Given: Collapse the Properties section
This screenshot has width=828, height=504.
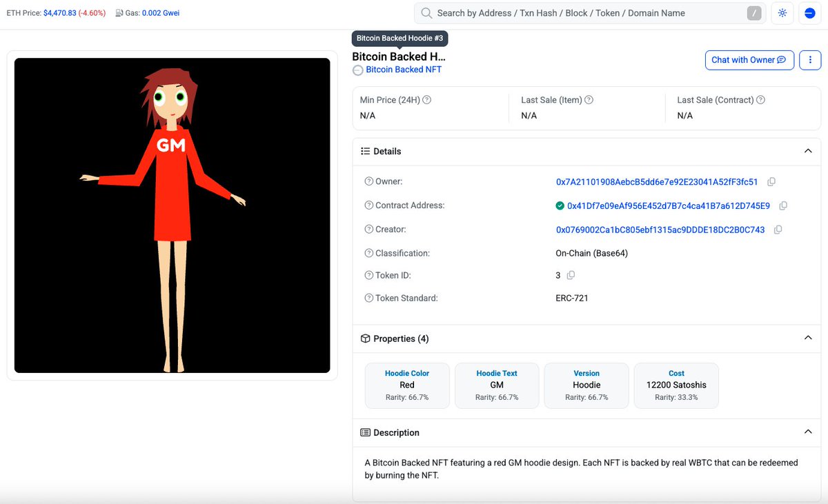Looking at the screenshot, I should click(808, 338).
